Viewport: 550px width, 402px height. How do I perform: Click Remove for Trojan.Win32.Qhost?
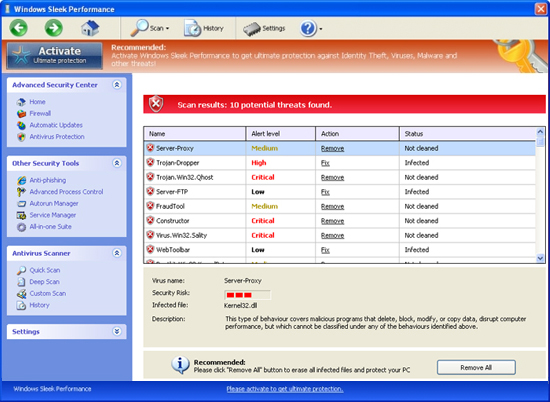tap(333, 177)
